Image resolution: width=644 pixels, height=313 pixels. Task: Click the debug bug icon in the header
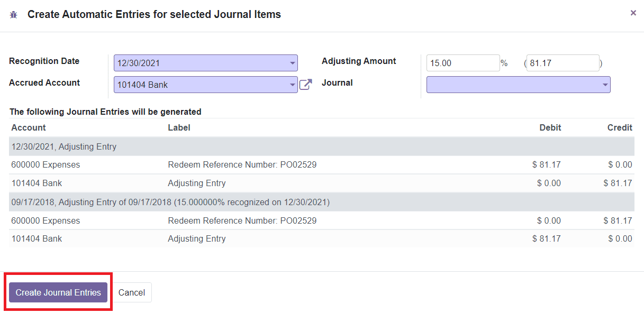13,14
